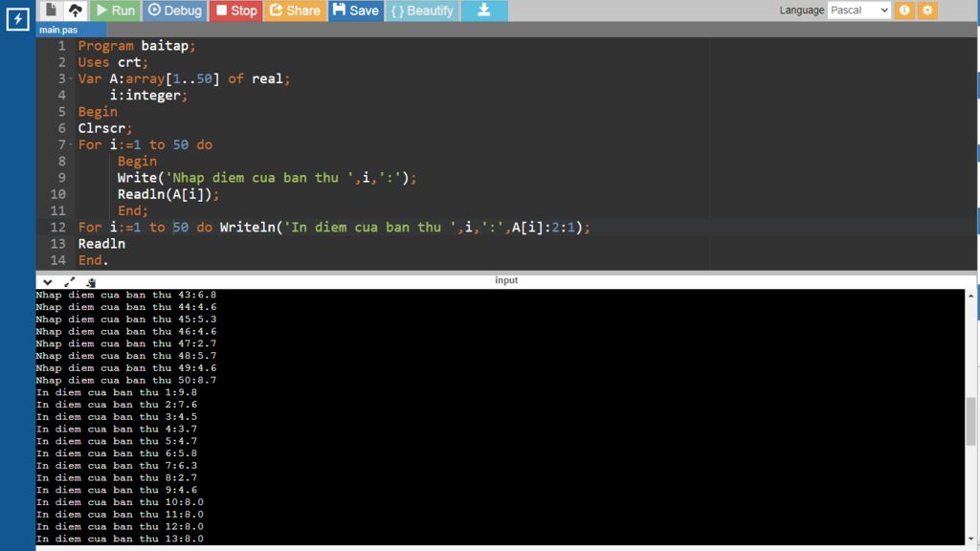Click the 'Language' label
This screenshot has width=980, height=551.
[x=801, y=10]
